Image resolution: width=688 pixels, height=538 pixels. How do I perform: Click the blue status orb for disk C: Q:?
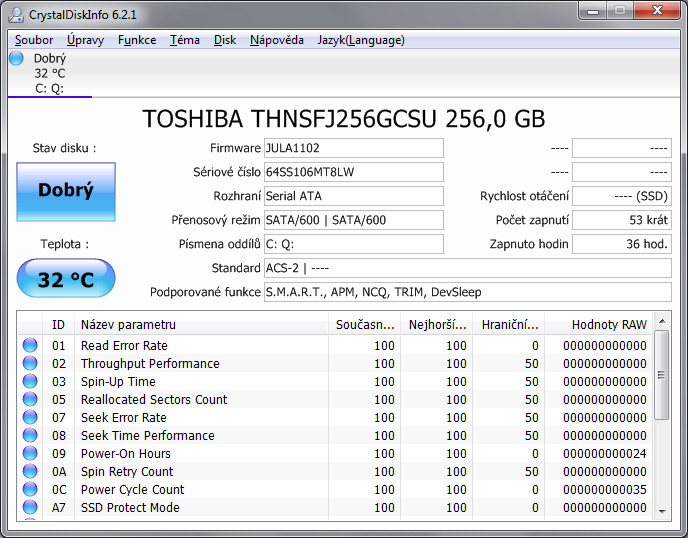[17, 59]
